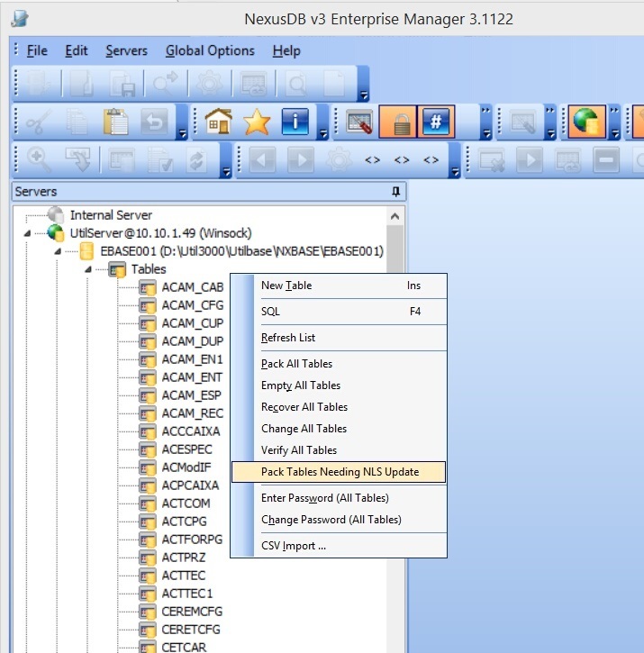This screenshot has height=653, width=644.
Task: Click the undo arrow icon
Action: click(x=154, y=122)
